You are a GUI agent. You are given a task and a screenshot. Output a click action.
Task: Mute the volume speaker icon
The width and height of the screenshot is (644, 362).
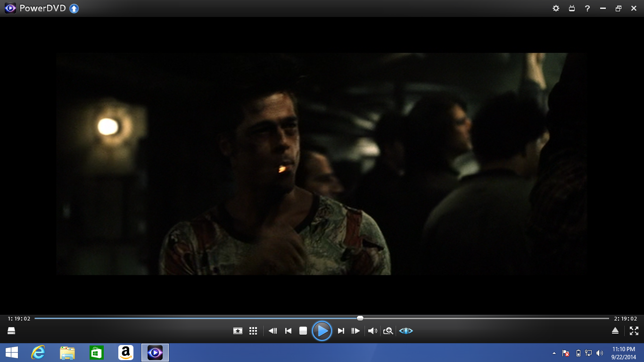coord(372,331)
